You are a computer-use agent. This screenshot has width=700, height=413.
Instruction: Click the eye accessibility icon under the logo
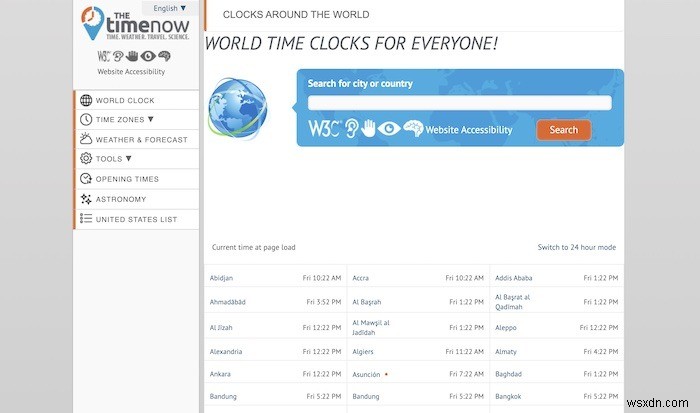[x=148, y=56]
